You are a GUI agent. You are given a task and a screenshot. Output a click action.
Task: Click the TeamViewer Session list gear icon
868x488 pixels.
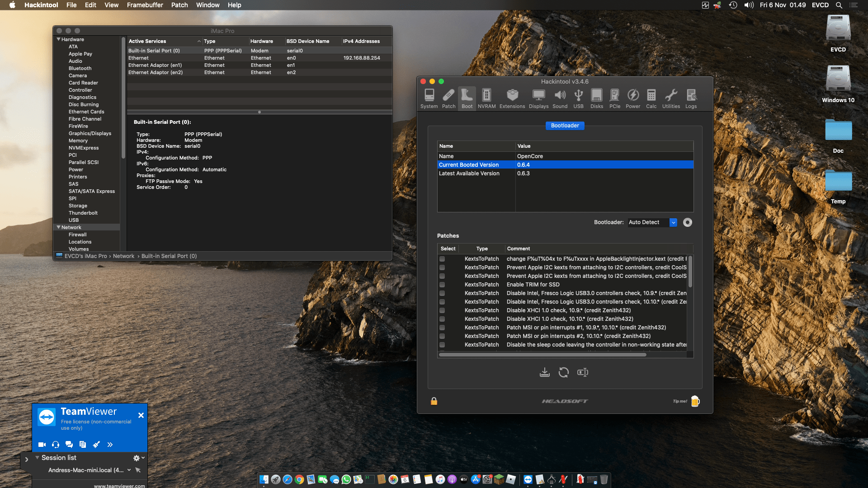pos(137,458)
